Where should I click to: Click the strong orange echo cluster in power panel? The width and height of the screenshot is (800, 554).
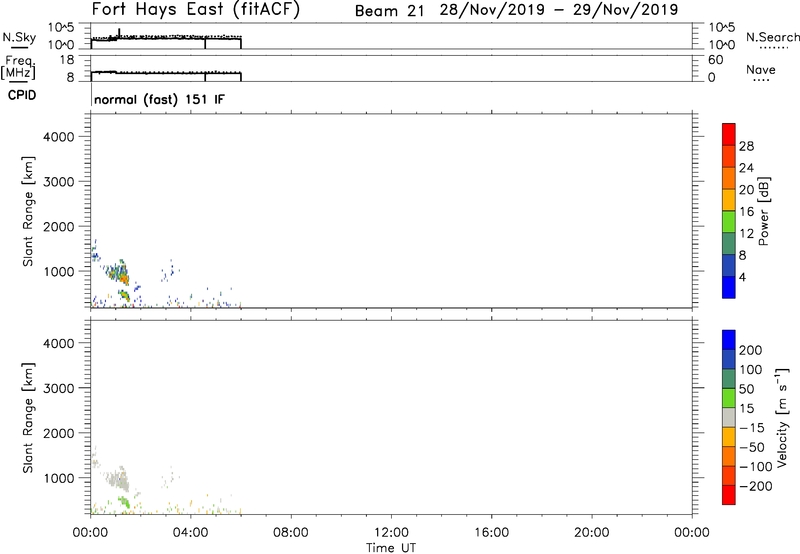[123, 277]
